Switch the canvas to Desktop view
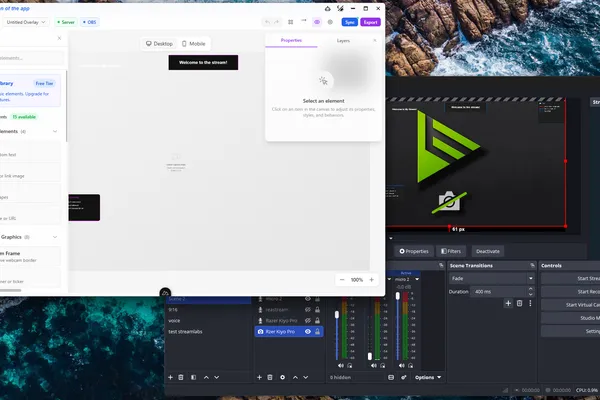 click(x=159, y=44)
